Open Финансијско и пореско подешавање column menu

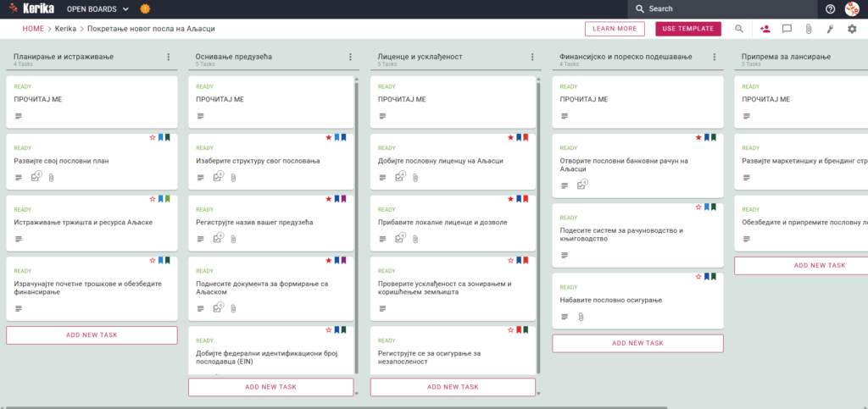715,57
